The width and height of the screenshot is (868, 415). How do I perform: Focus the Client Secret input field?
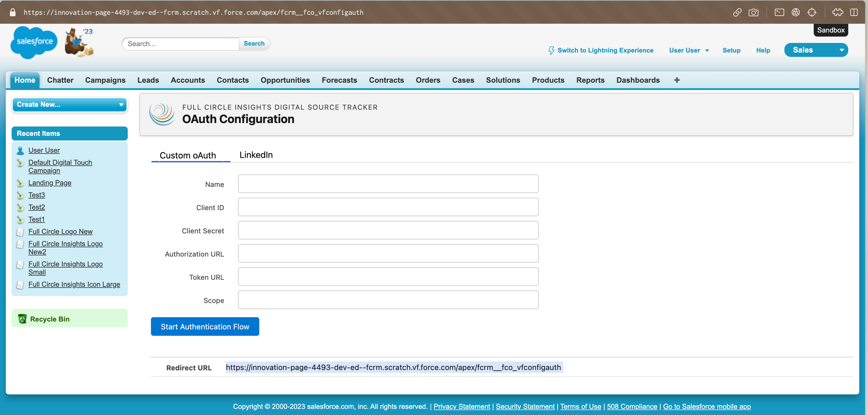click(388, 230)
